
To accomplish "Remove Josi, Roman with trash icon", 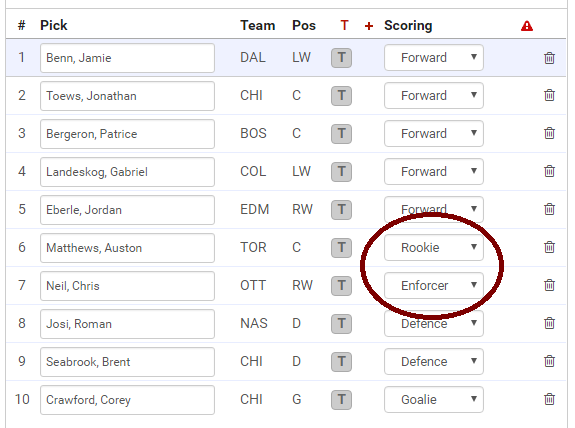I will (549, 323).
